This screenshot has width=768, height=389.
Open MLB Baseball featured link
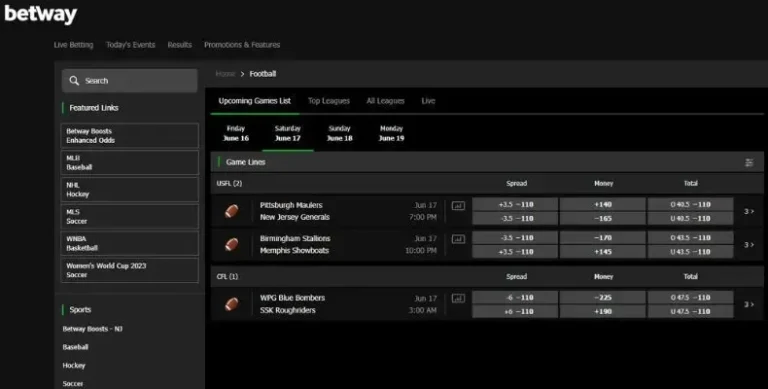[x=130, y=162]
